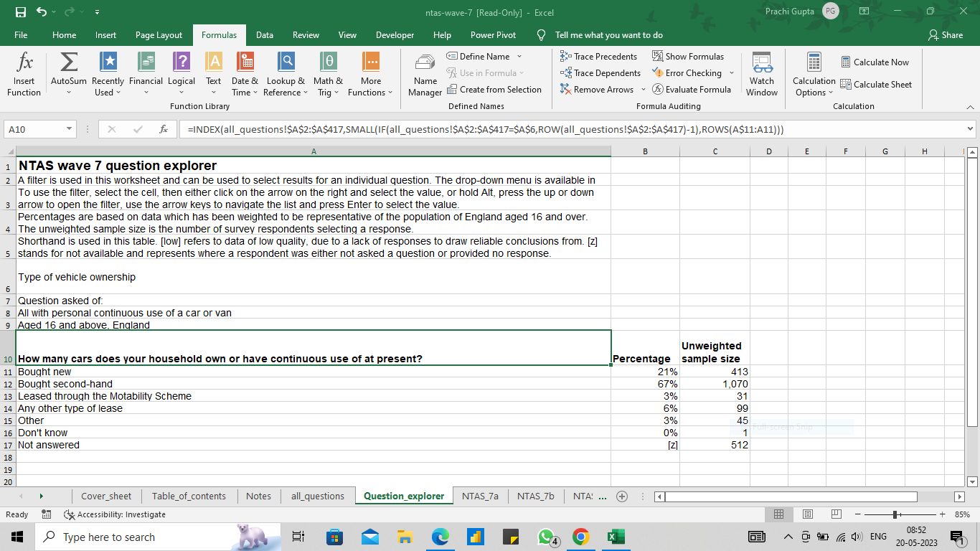Select the NTAS_7a sheet tab
Screen dimensions: 980x551
[x=479, y=496]
